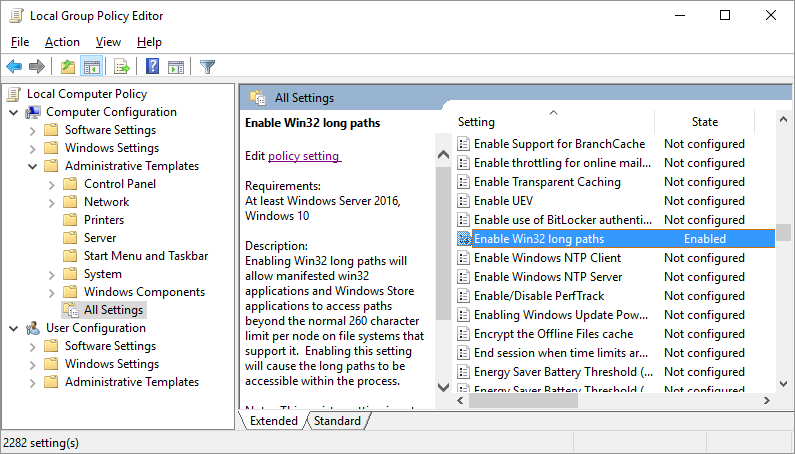Select the Control Panel tree folder
The height and width of the screenshot is (454, 795).
point(119,184)
